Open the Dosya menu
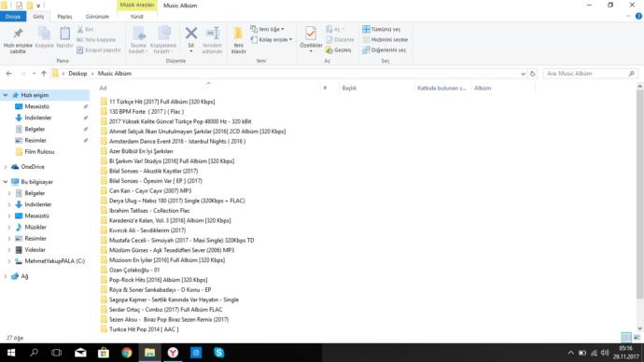The width and height of the screenshot is (644, 362). pos(13,17)
